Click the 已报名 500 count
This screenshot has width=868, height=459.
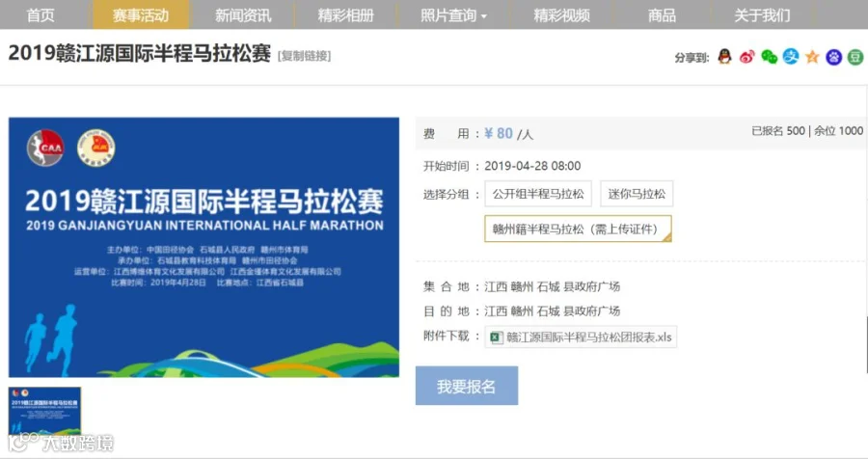coord(777,131)
